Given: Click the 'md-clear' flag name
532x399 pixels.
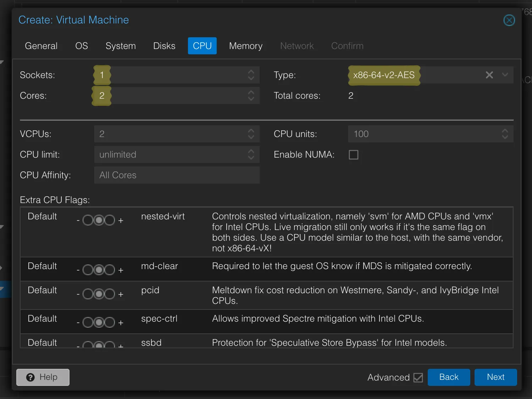Looking at the screenshot, I should 159,266.
